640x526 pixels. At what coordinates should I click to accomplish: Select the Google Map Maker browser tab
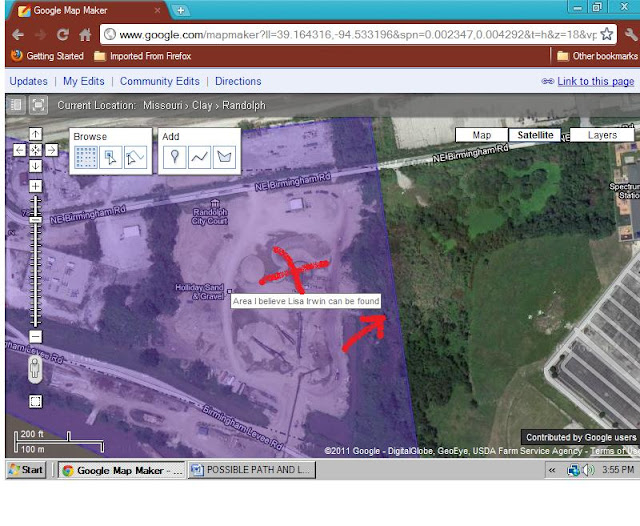(x=88, y=11)
